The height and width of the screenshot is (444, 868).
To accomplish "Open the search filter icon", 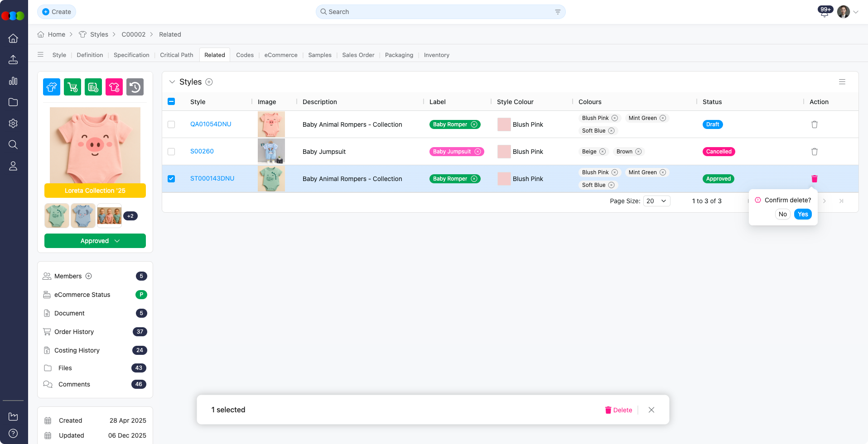I will [558, 12].
